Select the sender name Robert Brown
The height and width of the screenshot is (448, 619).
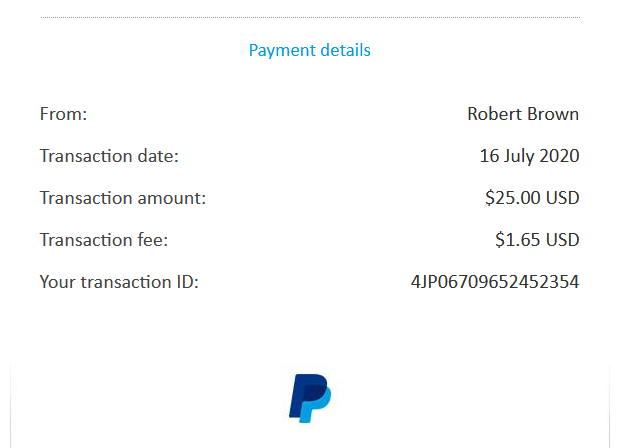[x=523, y=114]
